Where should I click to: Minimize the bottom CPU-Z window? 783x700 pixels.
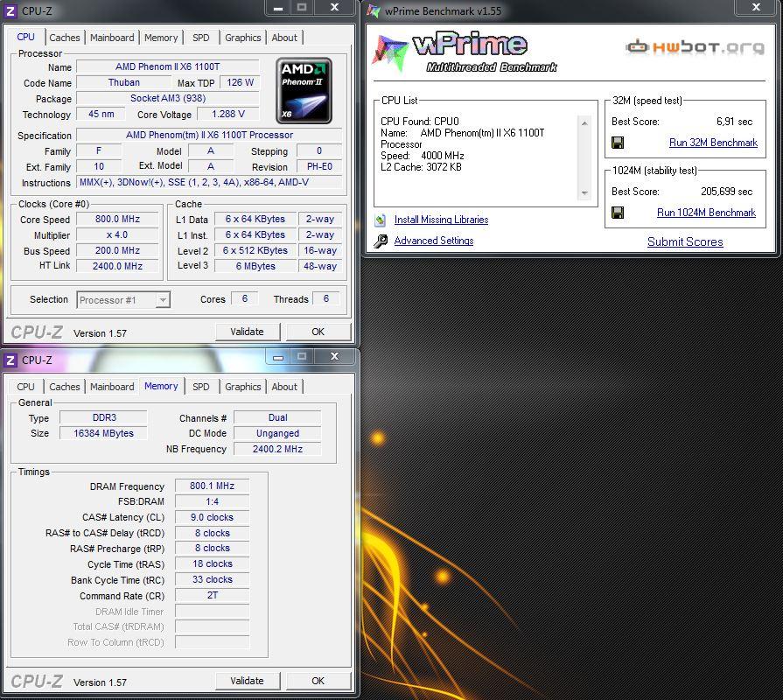tap(278, 356)
